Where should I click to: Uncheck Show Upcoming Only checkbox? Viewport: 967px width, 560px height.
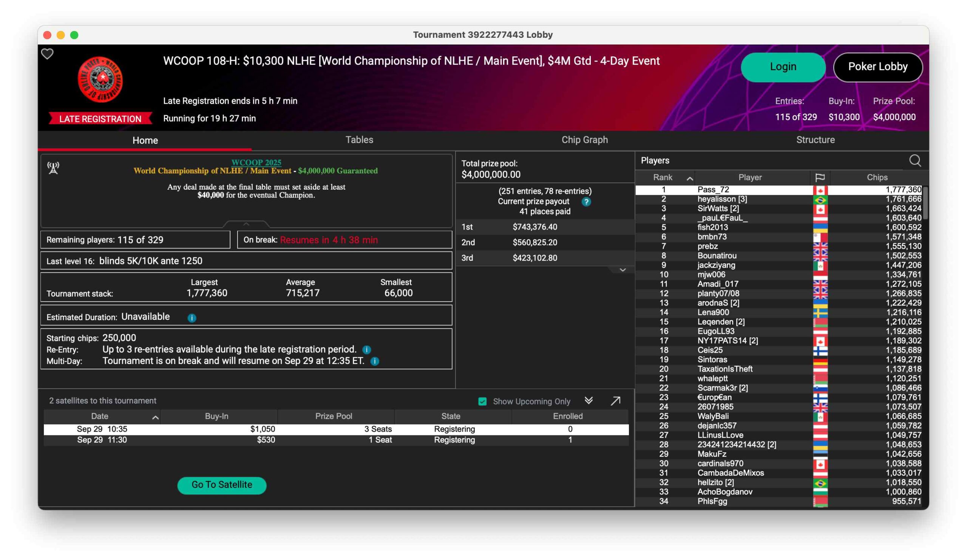(x=482, y=401)
